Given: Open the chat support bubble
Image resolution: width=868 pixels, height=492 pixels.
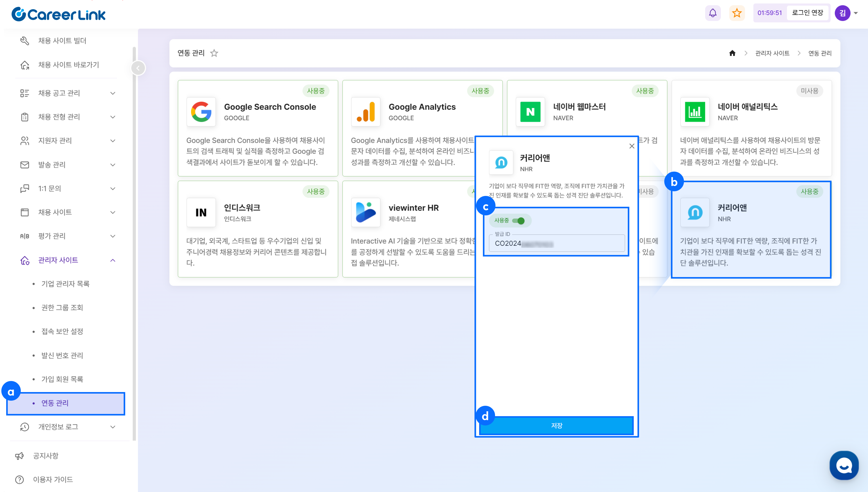Looking at the screenshot, I should click(x=844, y=466).
